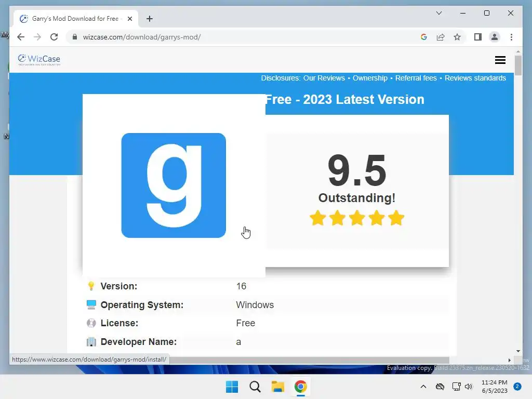The height and width of the screenshot is (399, 532).
Task: Open the tab search dropdown chevron
Action: click(438, 13)
